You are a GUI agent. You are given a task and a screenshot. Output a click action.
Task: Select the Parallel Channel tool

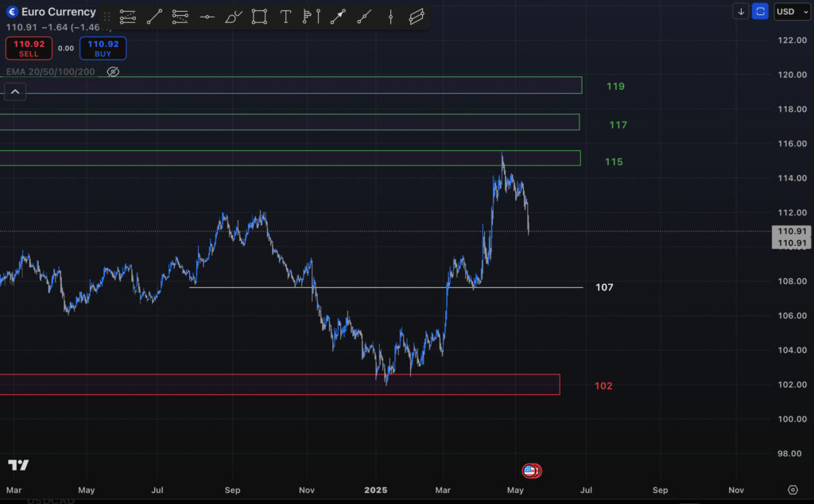417,16
